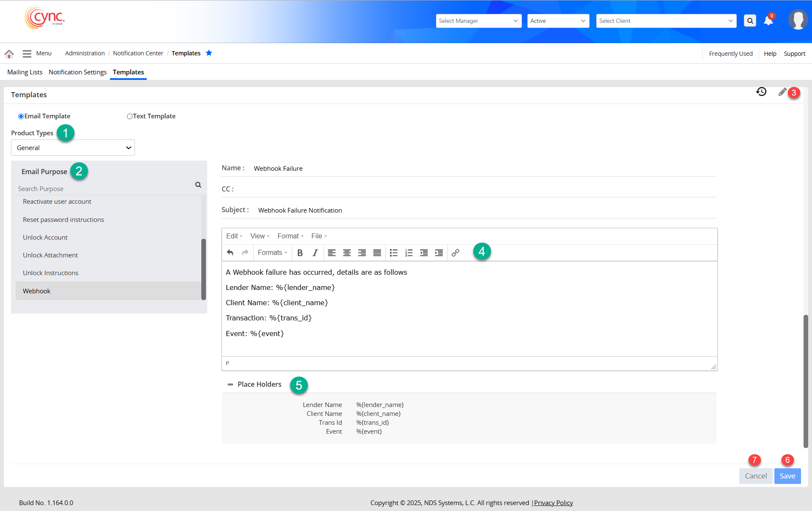Screen dimensions: 812x511
Task: Open the Format menu in editor
Action: click(x=290, y=236)
